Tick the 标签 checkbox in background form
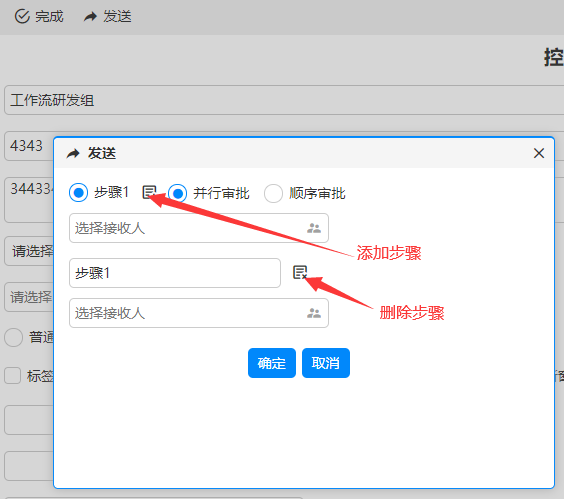The height and width of the screenshot is (499, 564). (x=12, y=376)
